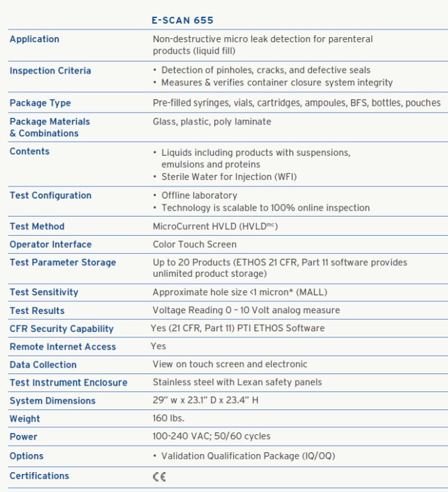Click the CFR Security Capability label

point(61,329)
